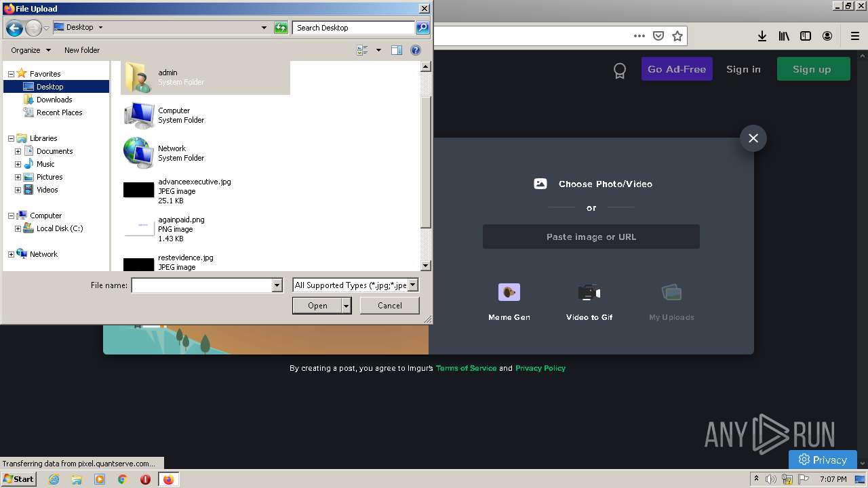Image resolution: width=868 pixels, height=488 pixels.
Task: Expand the Network tree node
Action: tap(11, 254)
